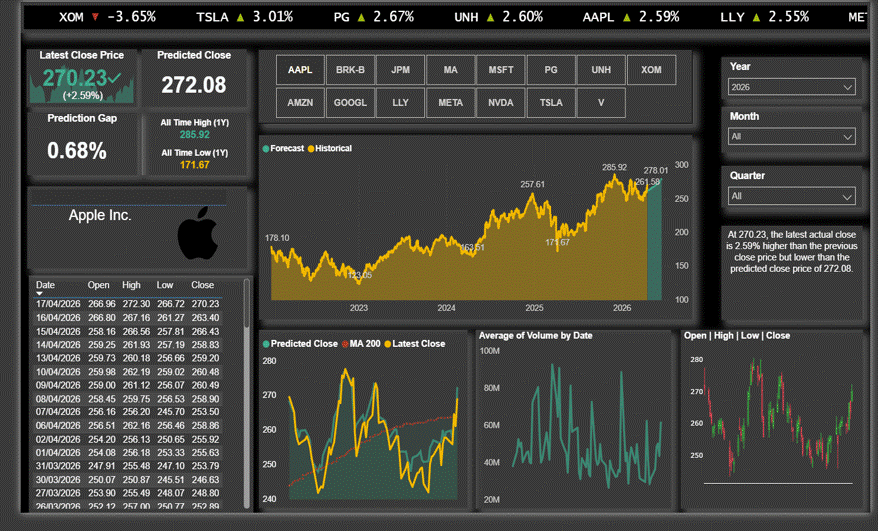Viewport: 878px width, 531px height.
Task: Toggle the Forecast legend marker
Action: click(x=266, y=148)
